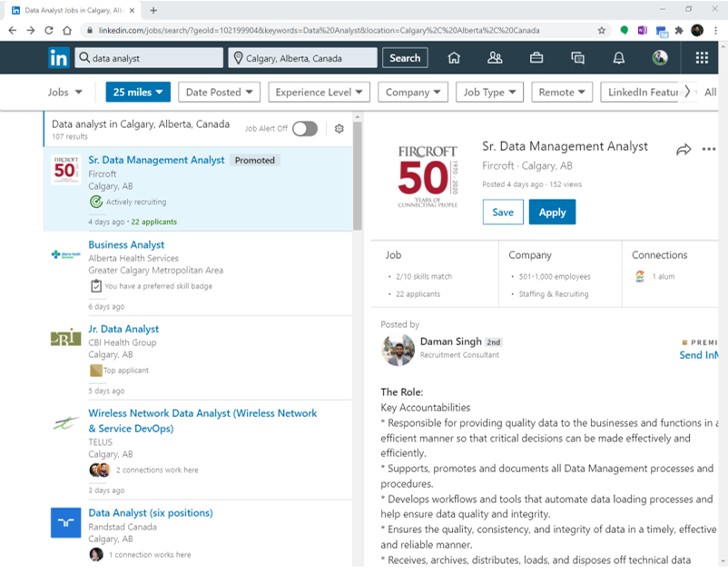Open a new browser tab
This screenshot has width=728, height=584.
pyautogui.click(x=153, y=10)
